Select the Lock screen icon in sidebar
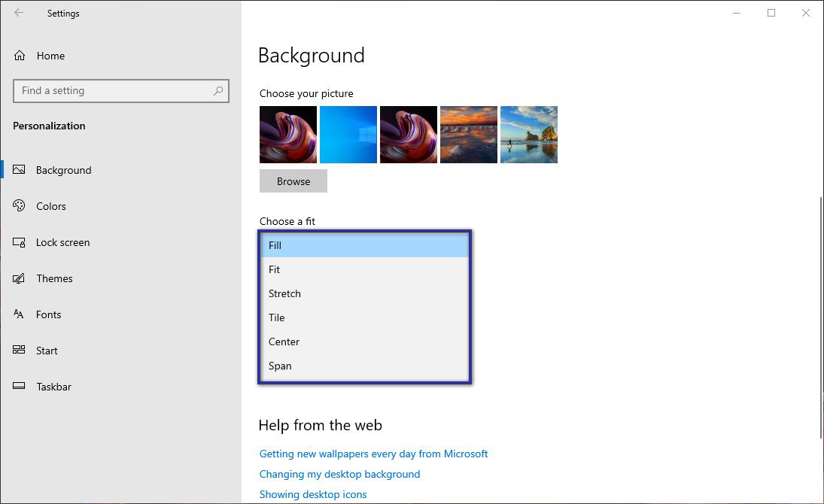Screen dimensions: 824x504 (x=20, y=241)
